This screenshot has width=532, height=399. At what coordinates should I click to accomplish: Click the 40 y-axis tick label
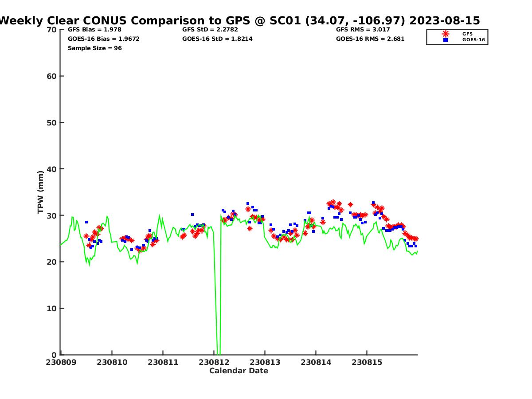52,169
